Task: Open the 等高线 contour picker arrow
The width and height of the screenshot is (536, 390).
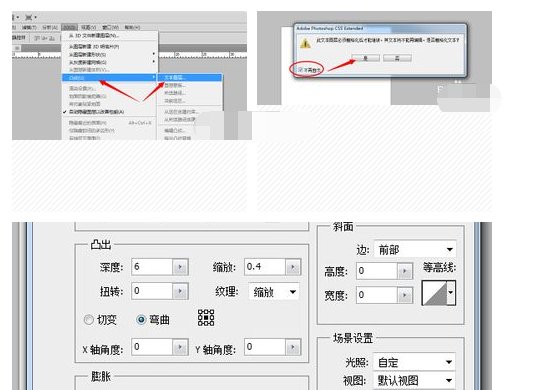Action: (451, 293)
